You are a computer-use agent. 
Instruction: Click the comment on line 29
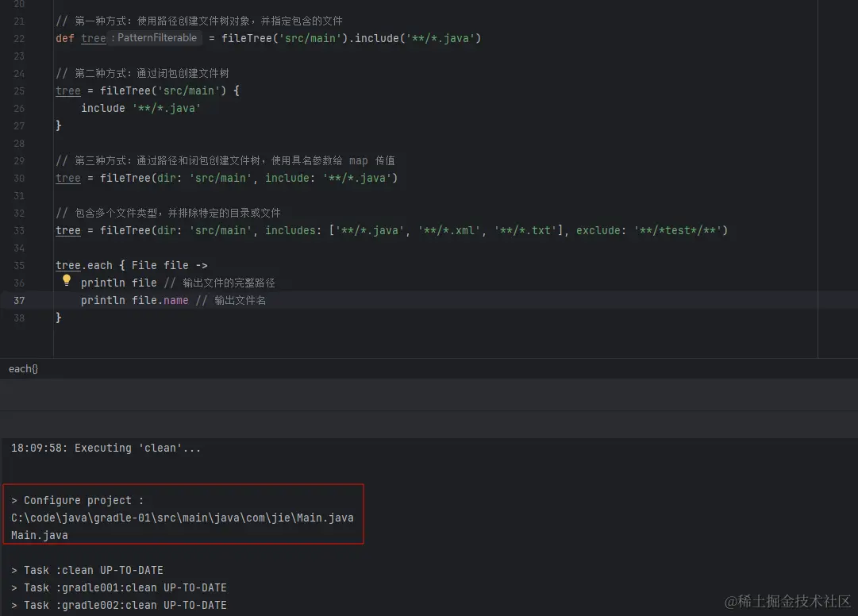click(x=225, y=160)
